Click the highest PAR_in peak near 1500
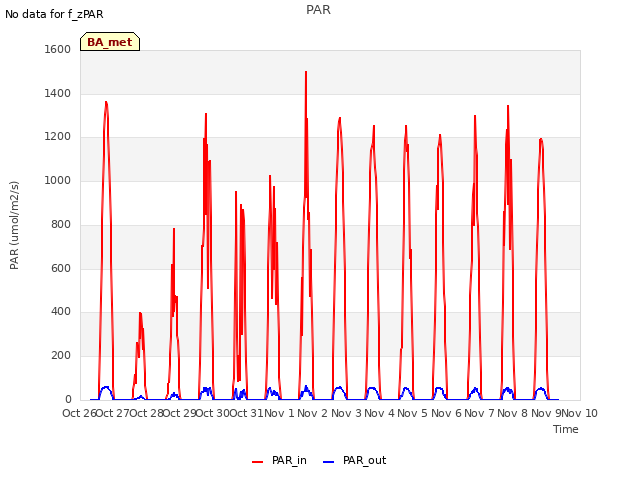Image resolution: width=640 pixels, height=480 pixels. tap(306, 73)
